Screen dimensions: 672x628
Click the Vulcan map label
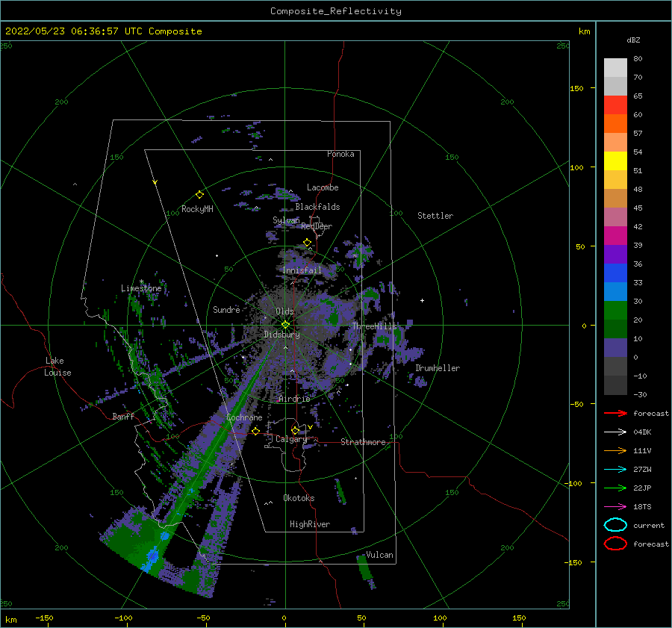379,555
